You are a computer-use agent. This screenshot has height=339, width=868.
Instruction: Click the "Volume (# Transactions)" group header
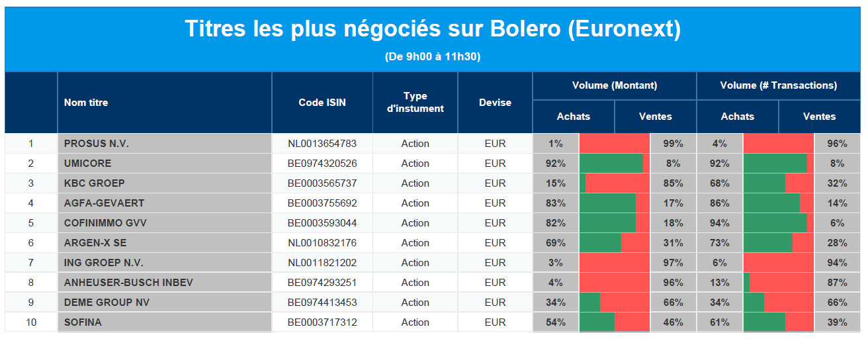[x=779, y=85]
